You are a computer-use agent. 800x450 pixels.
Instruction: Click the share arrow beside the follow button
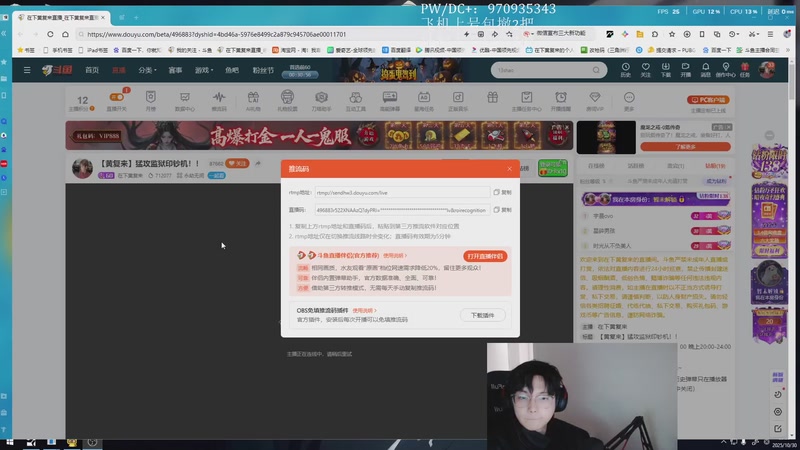coord(258,163)
